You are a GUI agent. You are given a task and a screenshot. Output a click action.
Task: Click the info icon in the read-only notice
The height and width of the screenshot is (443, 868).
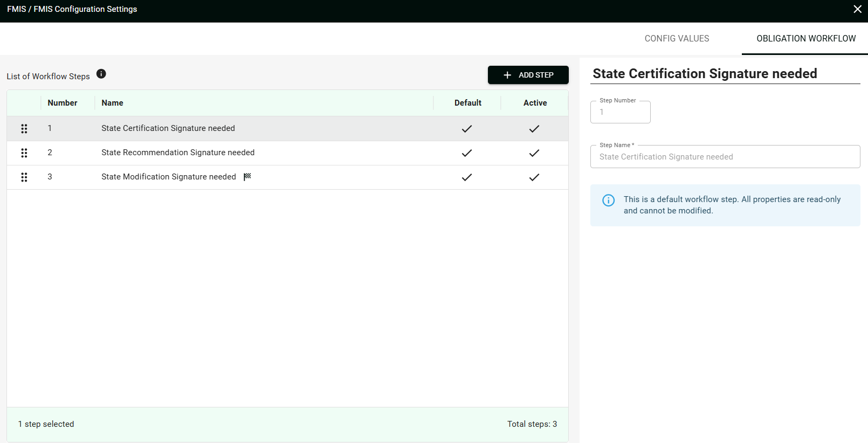click(x=608, y=200)
